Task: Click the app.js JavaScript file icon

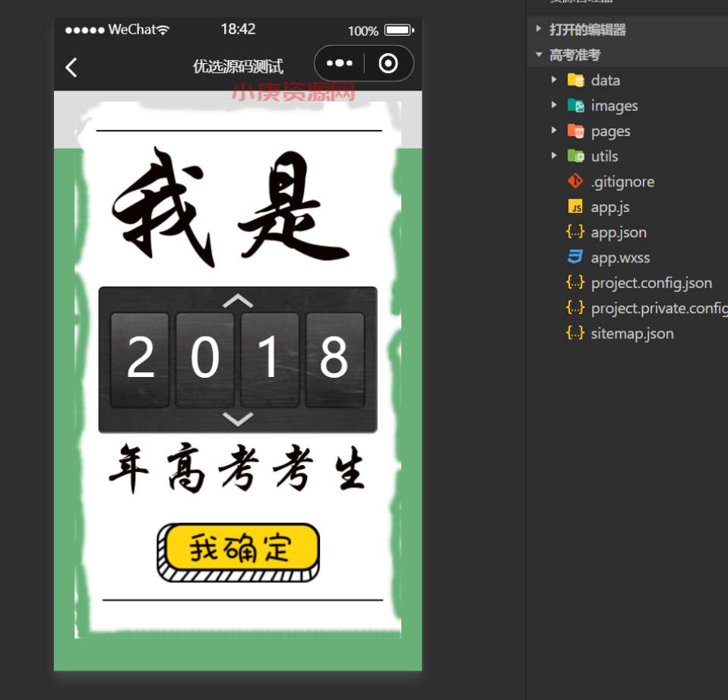Action: point(575,207)
